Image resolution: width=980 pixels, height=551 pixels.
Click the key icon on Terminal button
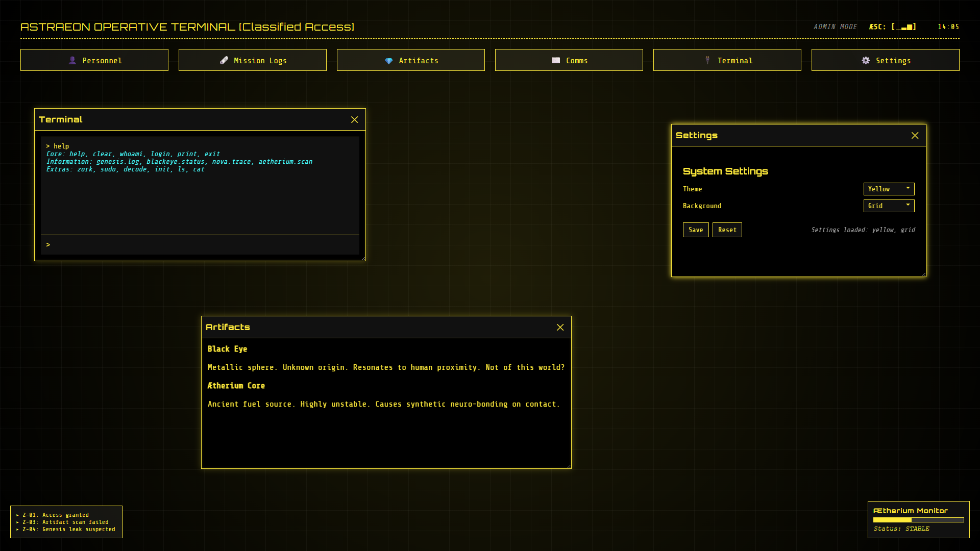coord(707,60)
